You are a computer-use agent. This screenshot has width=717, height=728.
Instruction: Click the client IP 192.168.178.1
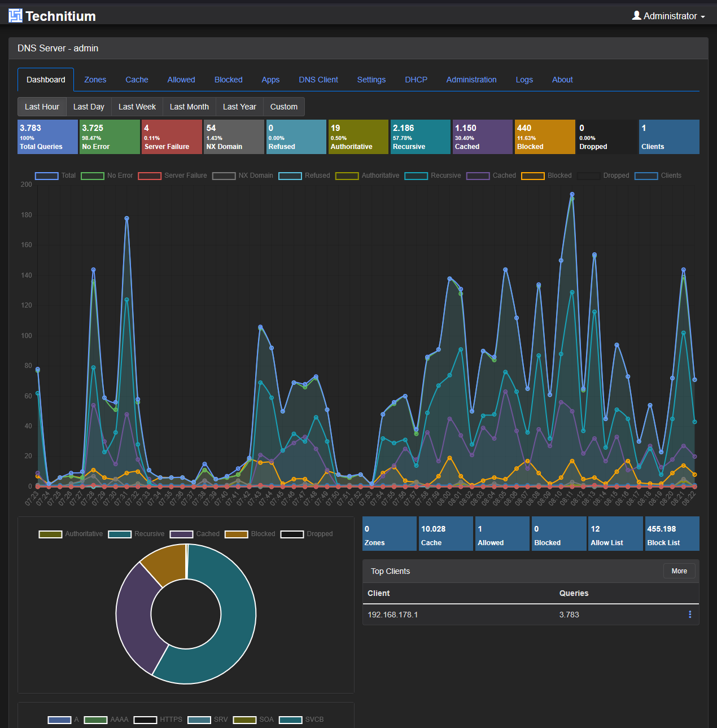tap(393, 615)
